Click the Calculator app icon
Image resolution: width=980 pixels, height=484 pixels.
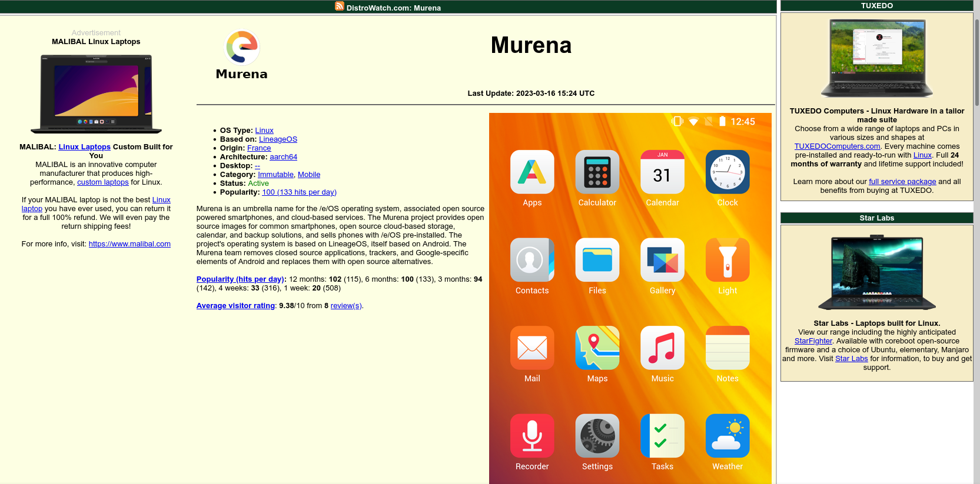point(597,172)
